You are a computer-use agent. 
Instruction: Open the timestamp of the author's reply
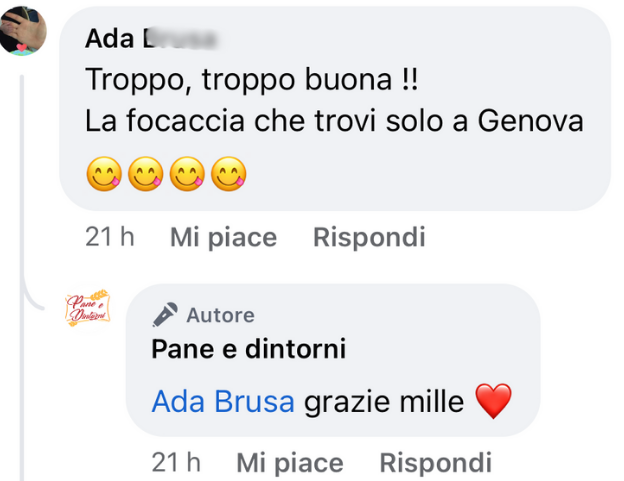coord(175,463)
